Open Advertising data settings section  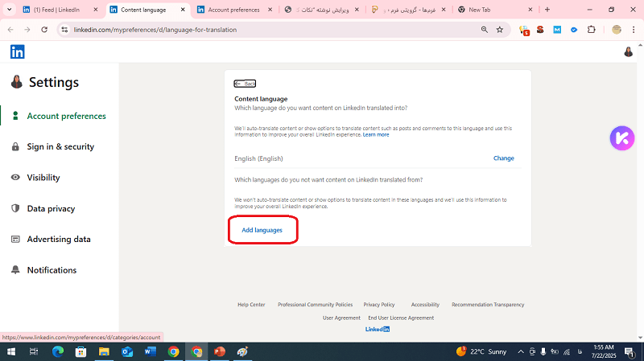coord(59,239)
